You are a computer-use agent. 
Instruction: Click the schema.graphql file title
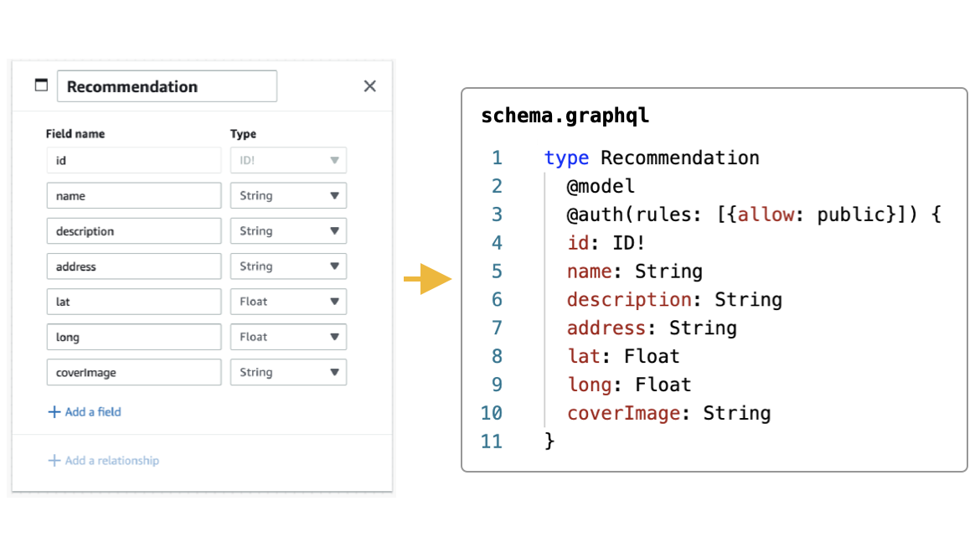pos(565,116)
